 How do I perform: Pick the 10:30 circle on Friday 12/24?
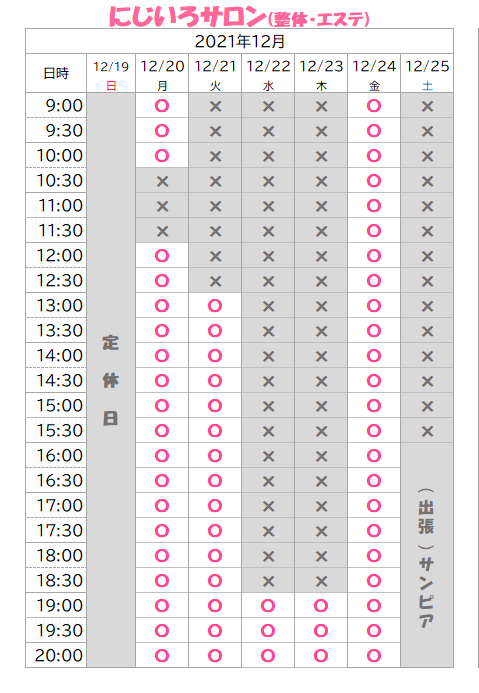[374, 180]
